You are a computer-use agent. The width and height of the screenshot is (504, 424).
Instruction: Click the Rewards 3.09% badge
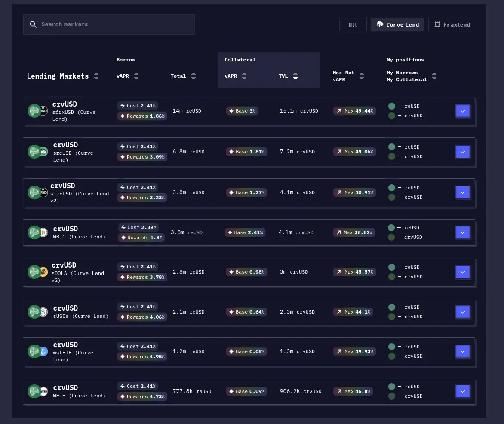point(142,157)
